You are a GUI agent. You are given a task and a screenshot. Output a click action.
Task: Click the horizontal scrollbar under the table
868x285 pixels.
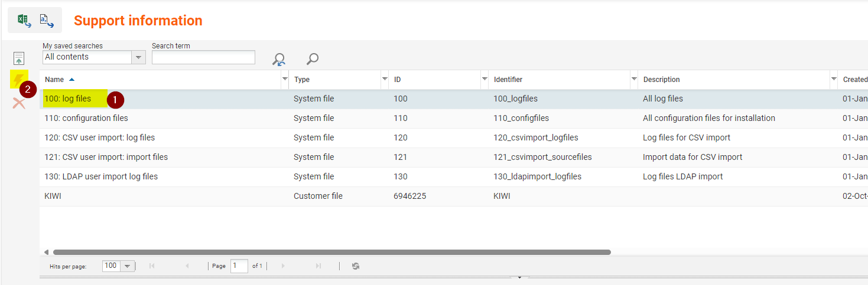click(x=331, y=252)
